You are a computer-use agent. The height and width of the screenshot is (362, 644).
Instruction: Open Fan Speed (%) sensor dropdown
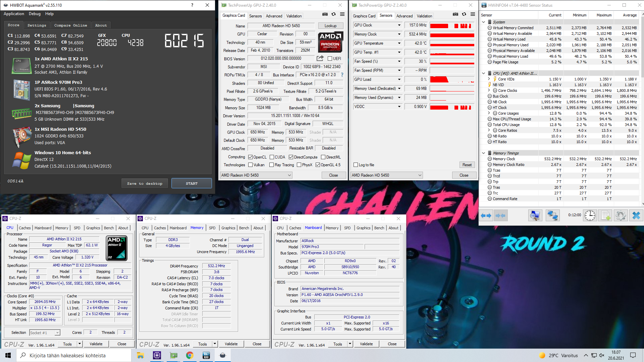399,61
